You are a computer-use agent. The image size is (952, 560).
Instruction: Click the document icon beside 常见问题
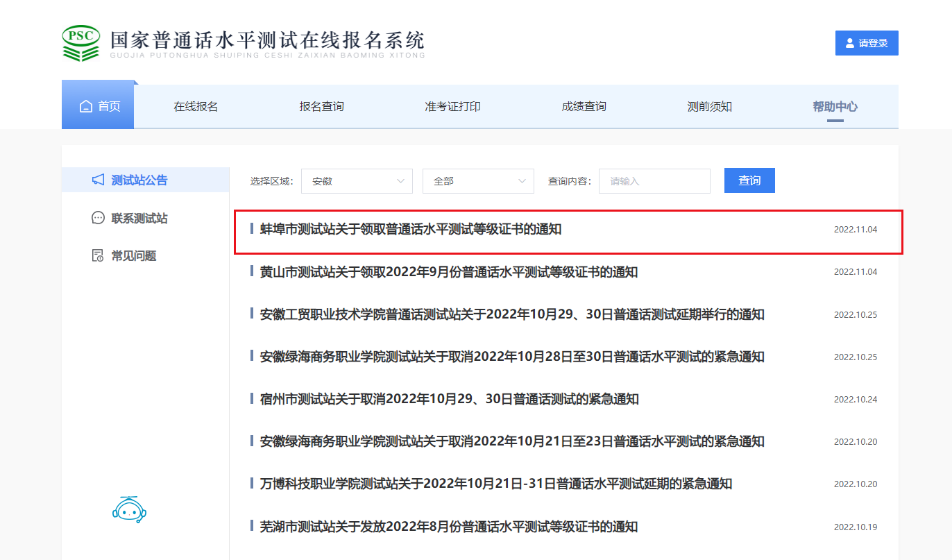(98, 256)
